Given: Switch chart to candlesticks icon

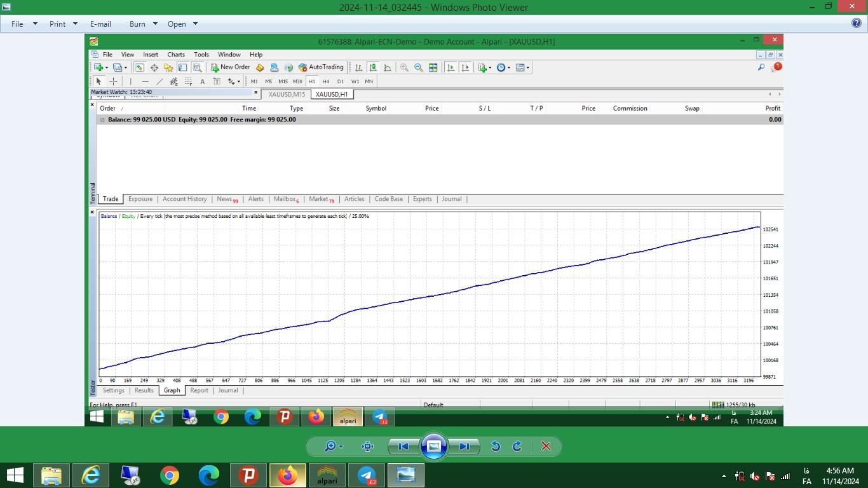Looking at the screenshot, I should [x=373, y=67].
